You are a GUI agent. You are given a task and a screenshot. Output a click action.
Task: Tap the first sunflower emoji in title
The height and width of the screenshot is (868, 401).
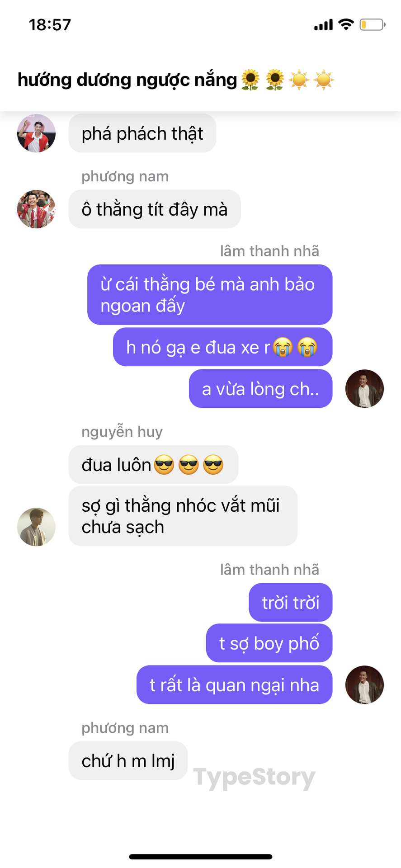[250, 80]
